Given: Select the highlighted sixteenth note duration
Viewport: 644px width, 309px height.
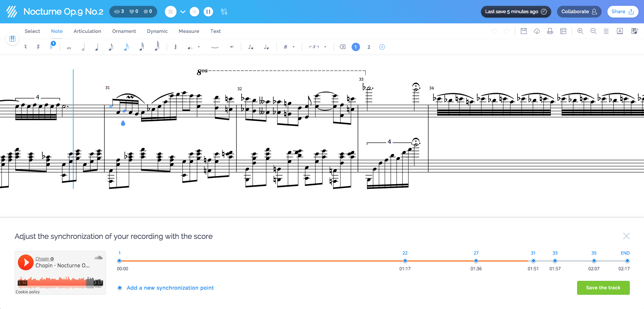Looking at the screenshot, I should click(x=126, y=47).
